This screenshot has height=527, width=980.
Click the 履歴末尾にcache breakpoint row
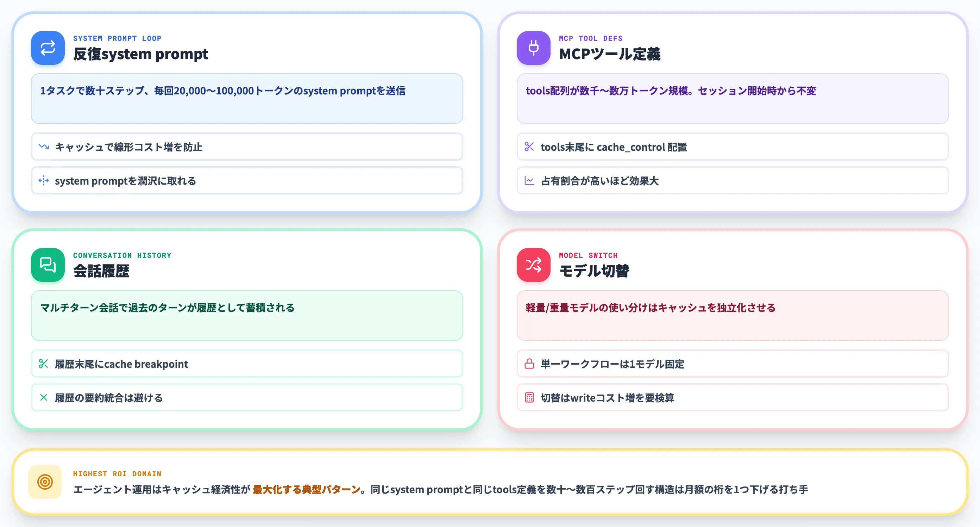pos(247,364)
